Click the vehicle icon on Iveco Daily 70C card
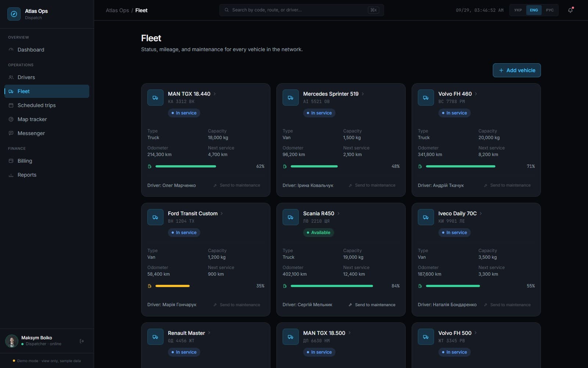 (426, 217)
